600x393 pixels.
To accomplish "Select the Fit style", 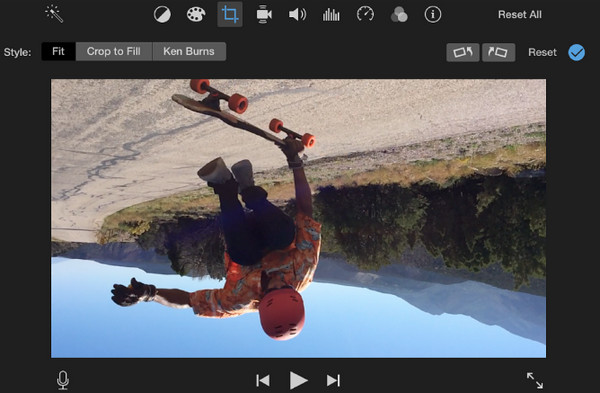I will 58,51.
